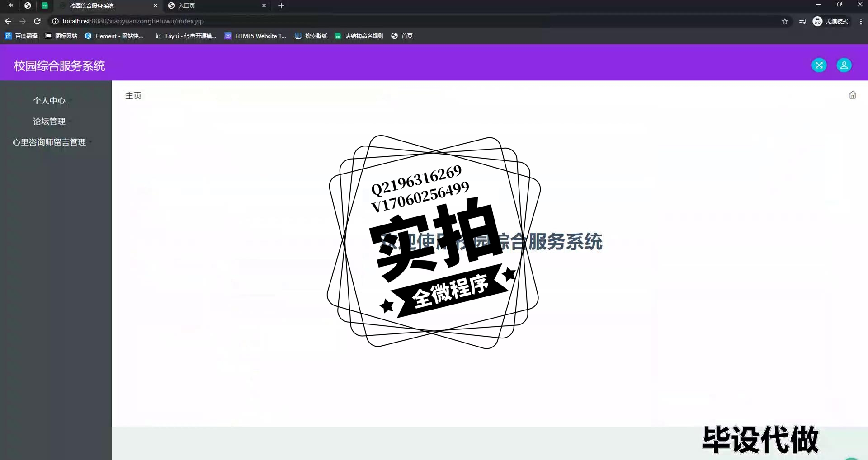Viewport: 868px width, 460px height.
Task: Click the address bar URL field
Action: (x=416, y=21)
